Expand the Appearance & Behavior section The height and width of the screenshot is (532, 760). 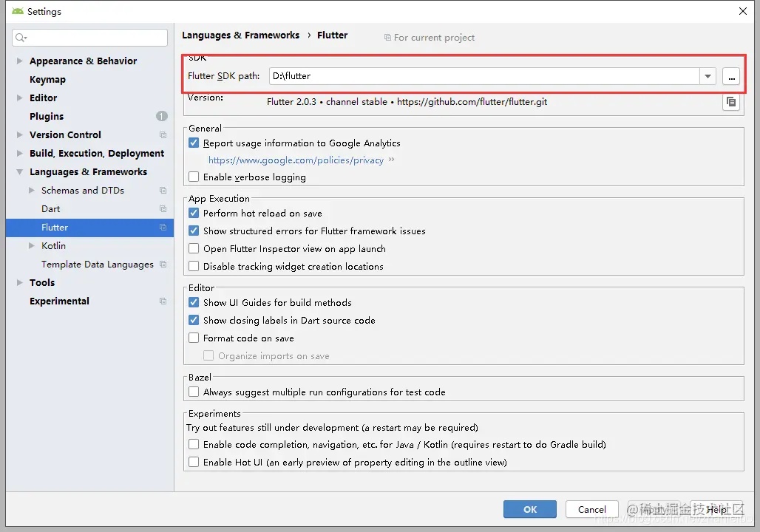click(20, 61)
